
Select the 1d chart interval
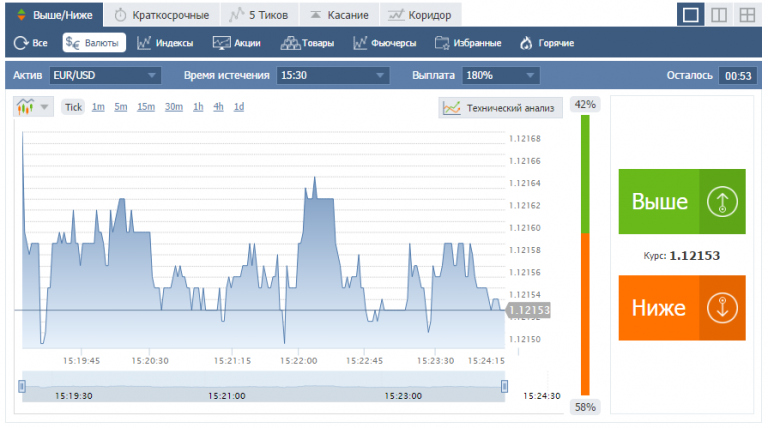click(x=239, y=107)
